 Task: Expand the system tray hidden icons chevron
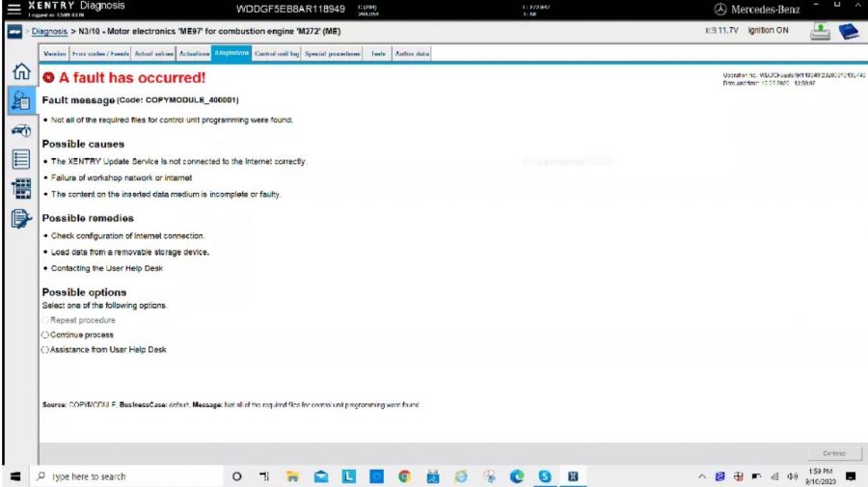(x=701, y=476)
